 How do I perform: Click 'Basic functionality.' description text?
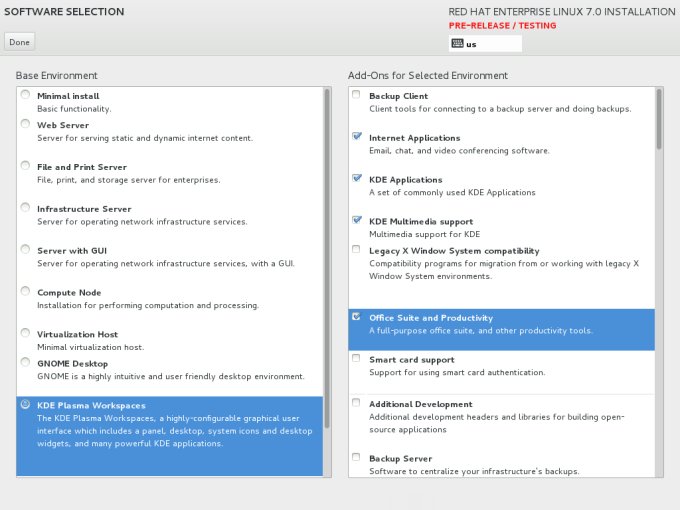(74, 109)
